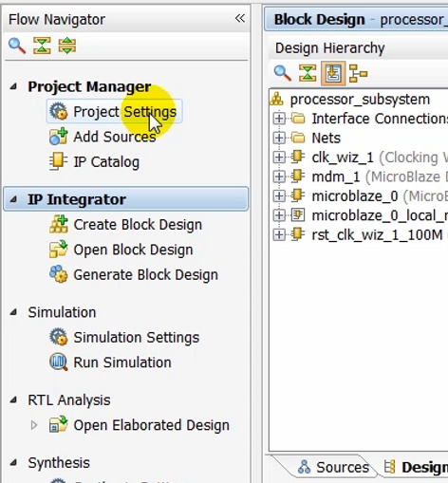The width and height of the screenshot is (448, 483).
Task: Collapse the Project Manager section triangle
Action: [x=13, y=86]
